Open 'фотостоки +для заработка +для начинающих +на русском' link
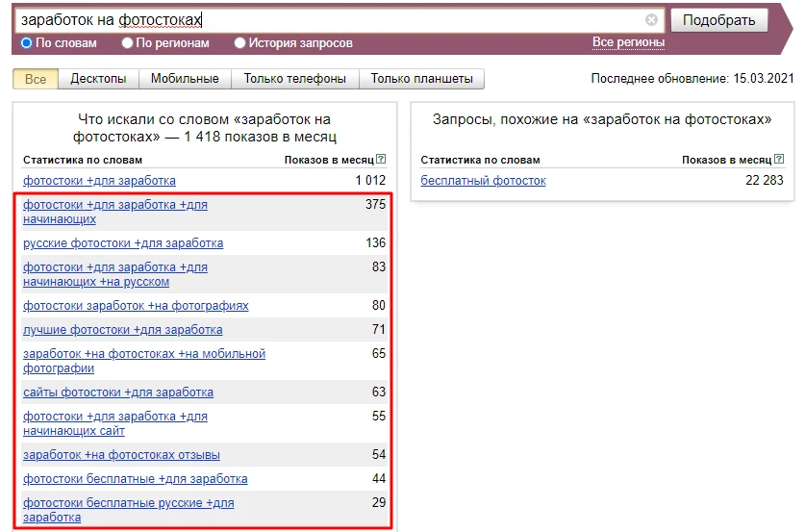Viewport: 805px width, 532px height. click(x=115, y=274)
